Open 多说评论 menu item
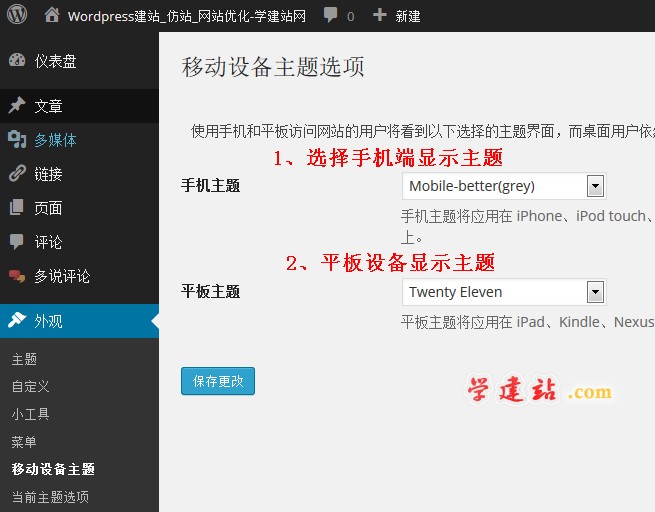Image resolution: width=655 pixels, height=512 pixels. click(79, 276)
